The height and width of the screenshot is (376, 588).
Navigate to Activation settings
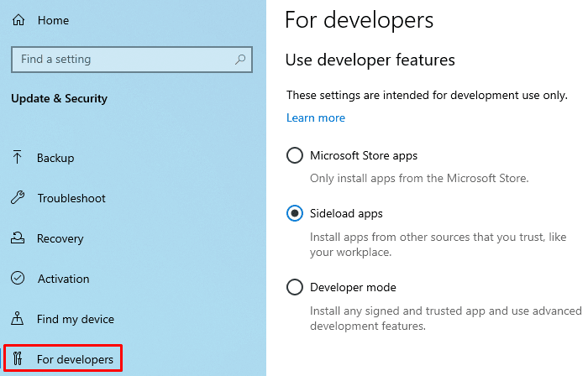[63, 279]
